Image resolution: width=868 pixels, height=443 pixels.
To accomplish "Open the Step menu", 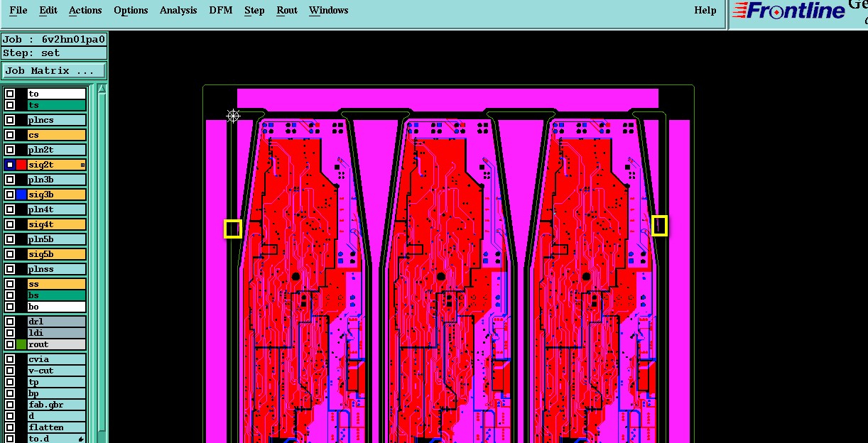I will tap(254, 10).
